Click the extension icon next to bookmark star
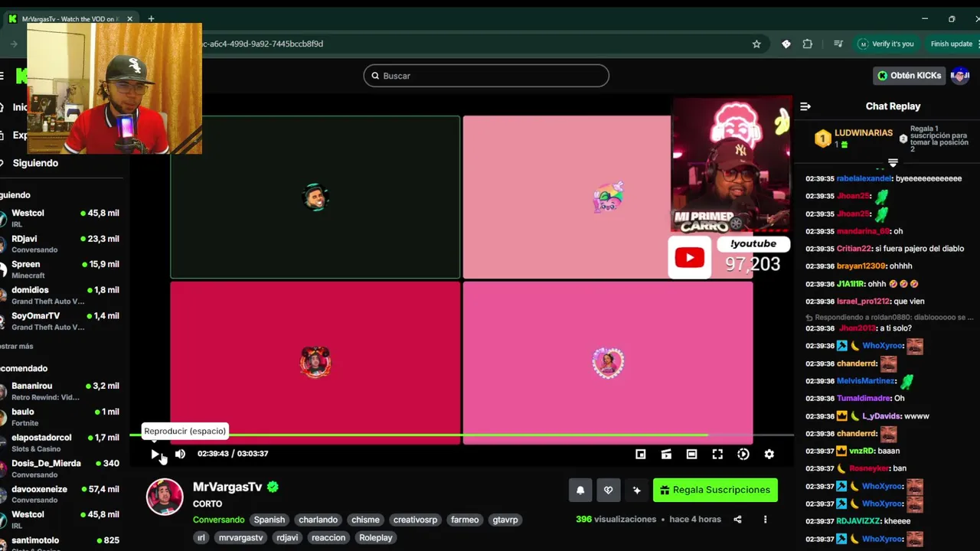This screenshot has width=980, height=551. (x=786, y=44)
